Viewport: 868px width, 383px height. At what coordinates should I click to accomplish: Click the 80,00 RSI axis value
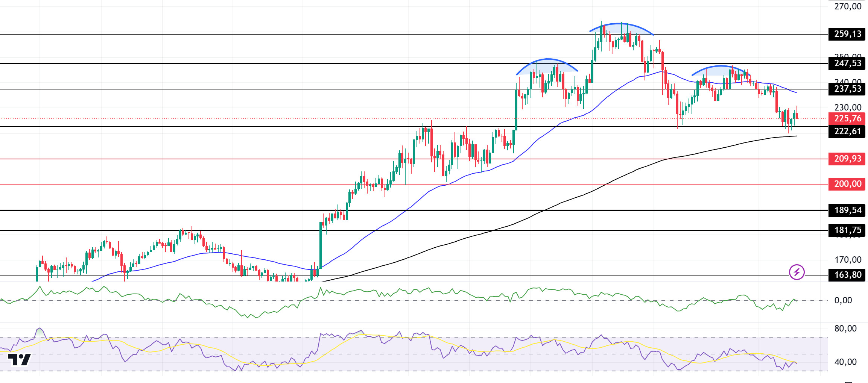[x=845, y=329]
